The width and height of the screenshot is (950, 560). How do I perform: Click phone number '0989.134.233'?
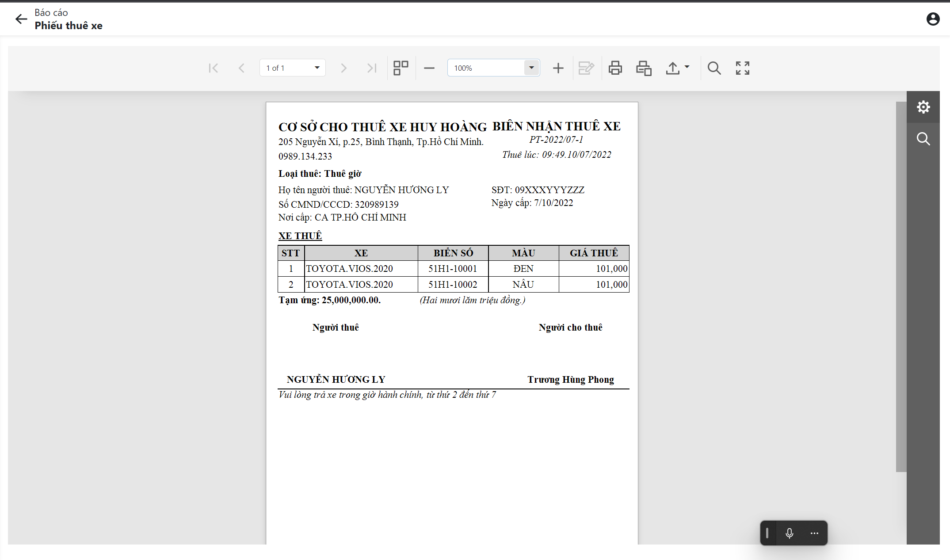pyautogui.click(x=305, y=156)
